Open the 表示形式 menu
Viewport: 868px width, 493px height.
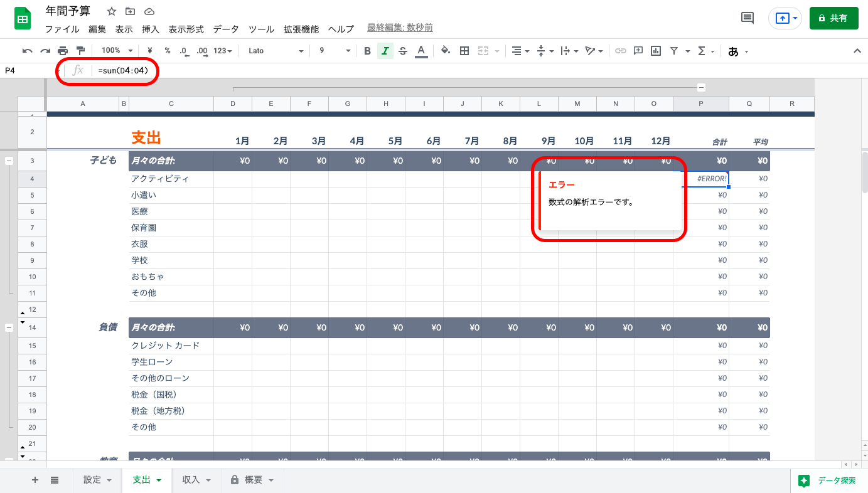point(186,29)
